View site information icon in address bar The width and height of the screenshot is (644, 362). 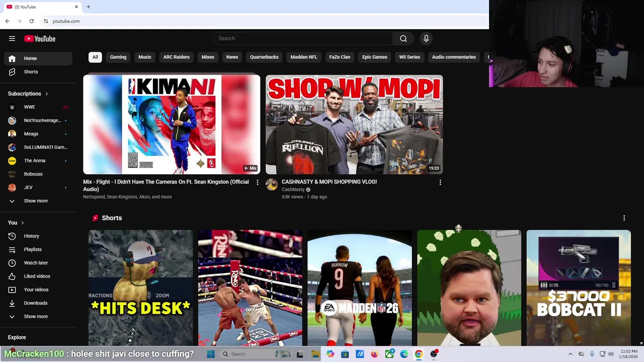46,21
